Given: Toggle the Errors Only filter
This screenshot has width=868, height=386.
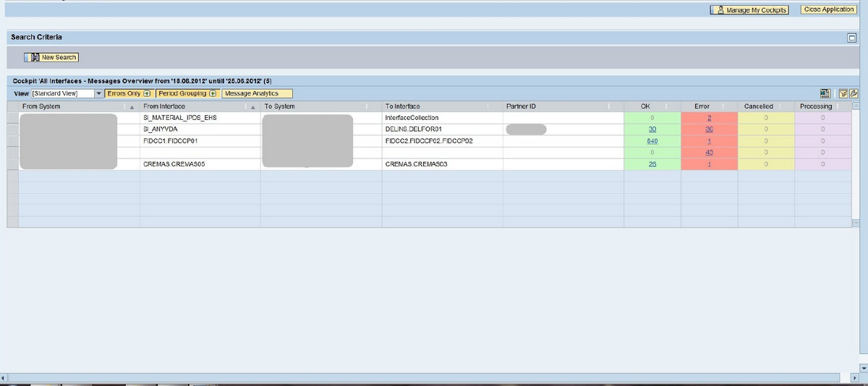Looking at the screenshot, I should (128, 93).
